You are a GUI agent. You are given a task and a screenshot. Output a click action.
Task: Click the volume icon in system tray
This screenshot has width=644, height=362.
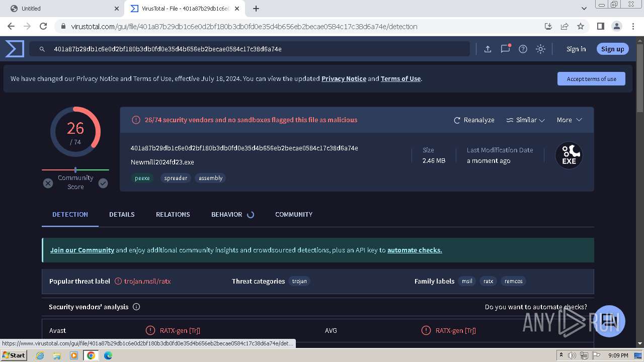572,355
